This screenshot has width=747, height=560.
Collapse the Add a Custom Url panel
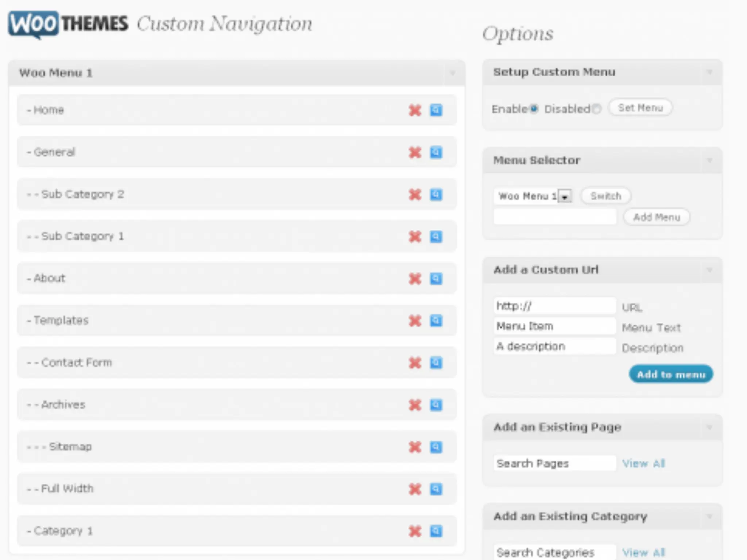tap(709, 270)
